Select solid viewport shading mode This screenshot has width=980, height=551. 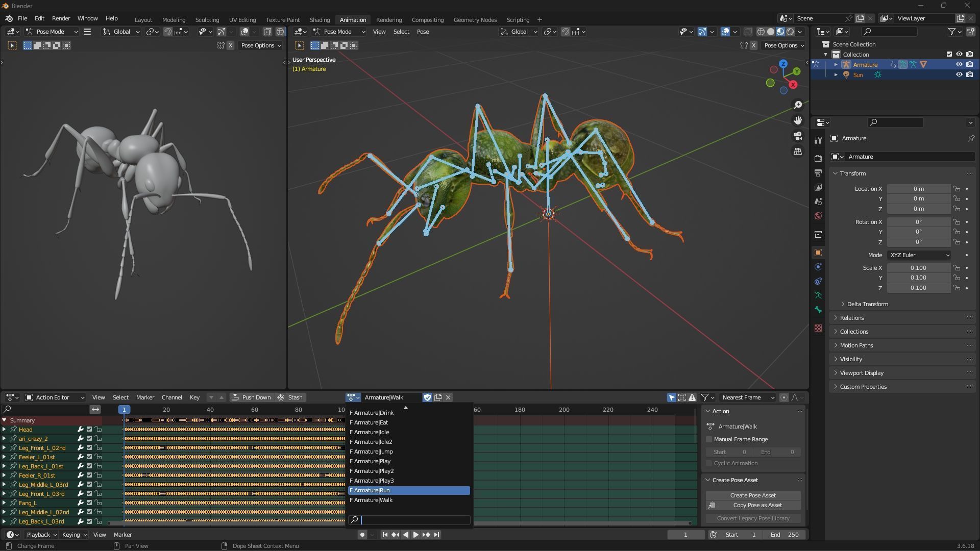(x=771, y=32)
